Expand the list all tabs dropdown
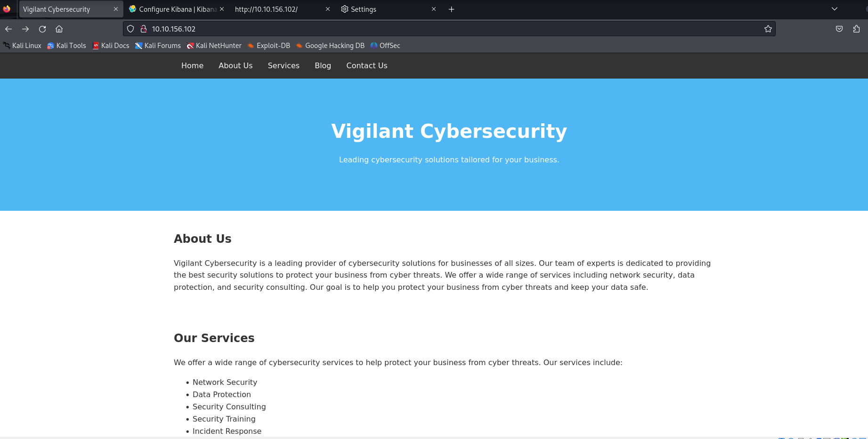The width and height of the screenshot is (868, 439). click(835, 9)
